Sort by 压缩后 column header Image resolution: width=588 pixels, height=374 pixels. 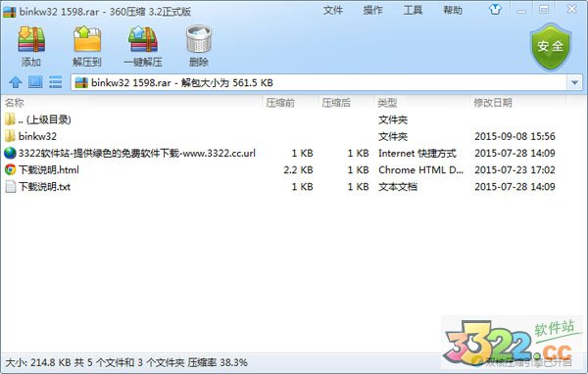point(336,102)
